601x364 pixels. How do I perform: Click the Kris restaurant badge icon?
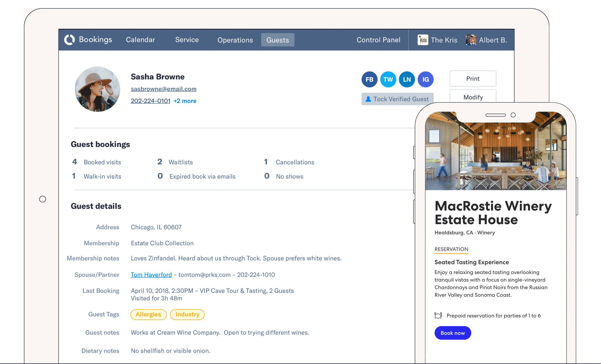pos(423,40)
